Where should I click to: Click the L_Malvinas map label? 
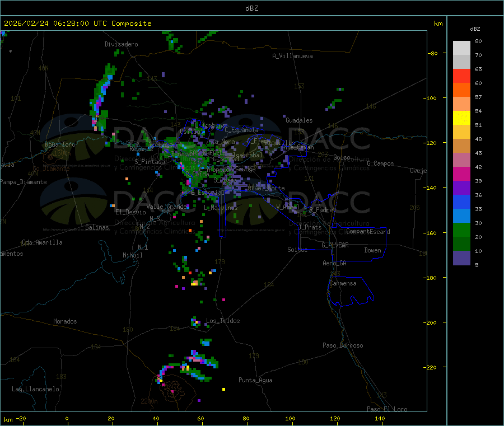(x=221, y=208)
